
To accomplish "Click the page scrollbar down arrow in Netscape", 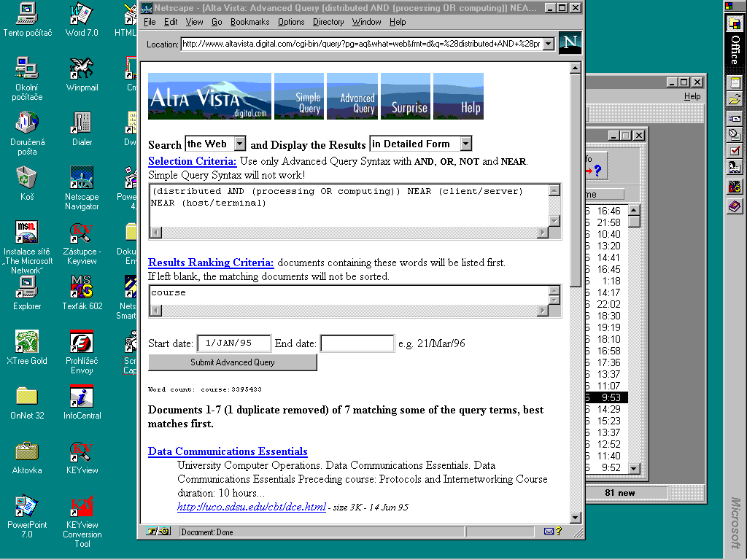I will pyautogui.click(x=575, y=517).
